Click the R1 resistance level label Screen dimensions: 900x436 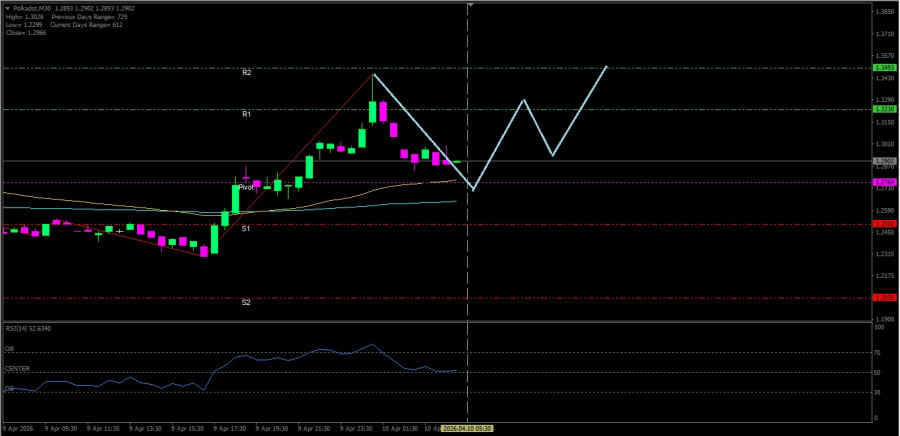coord(246,114)
